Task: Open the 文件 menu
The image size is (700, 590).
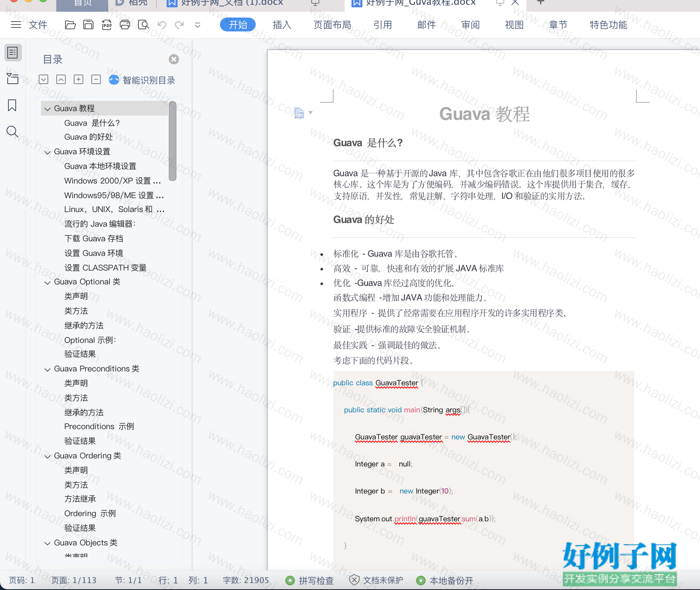Action: pos(38,25)
